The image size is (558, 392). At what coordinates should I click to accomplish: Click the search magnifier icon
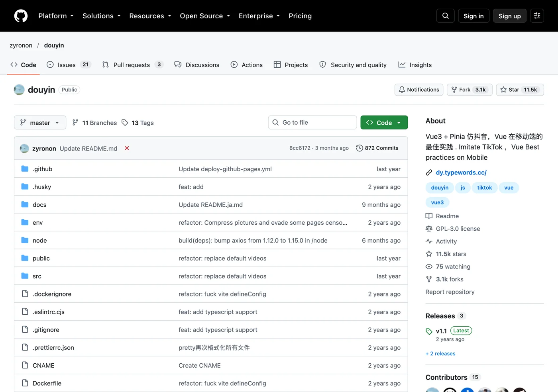click(446, 16)
